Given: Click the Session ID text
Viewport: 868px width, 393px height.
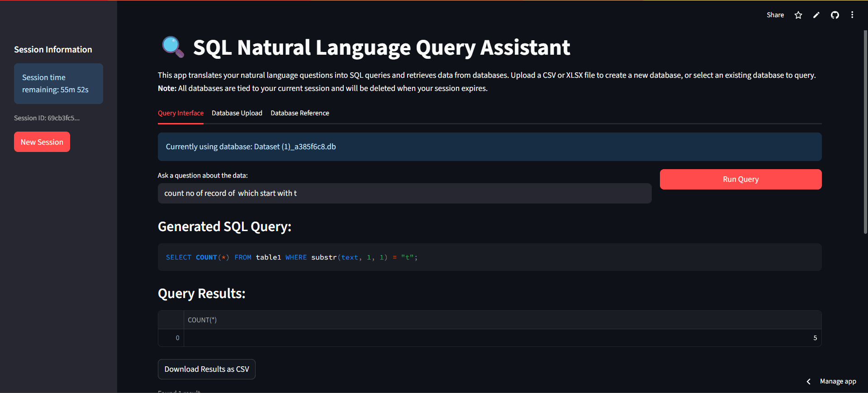Looking at the screenshot, I should (47, 118).
